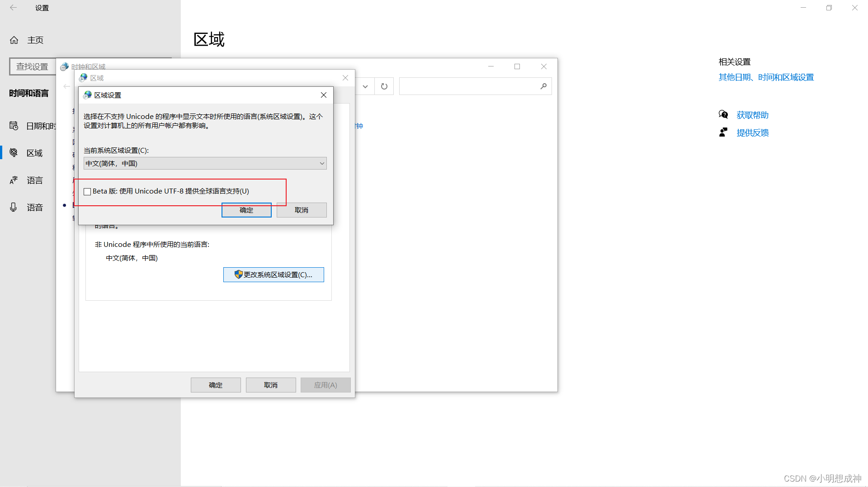This screenshot has height=487, width=868.
Task: Open the 获取帮助 link
Action: (x=753, y=115)
